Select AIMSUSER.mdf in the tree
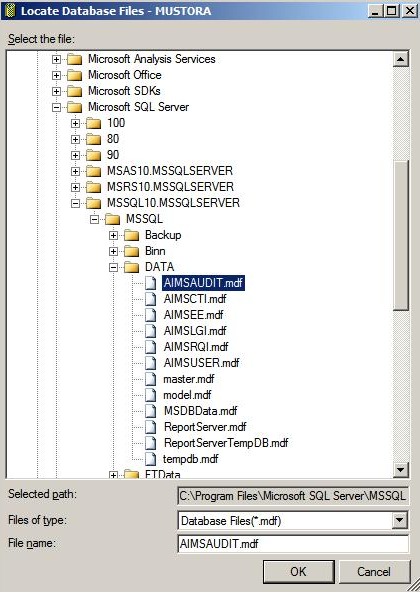420x592 pixels. 201,363
